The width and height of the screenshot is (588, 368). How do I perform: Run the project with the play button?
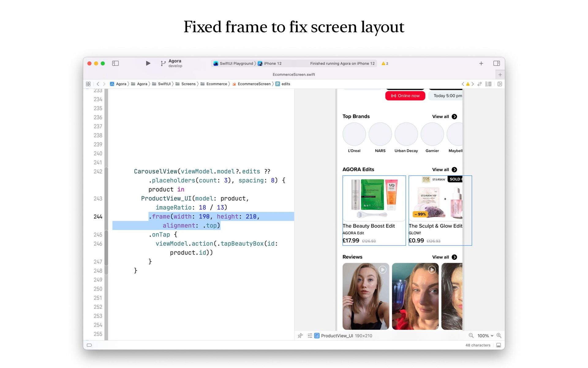coord(148,63)
